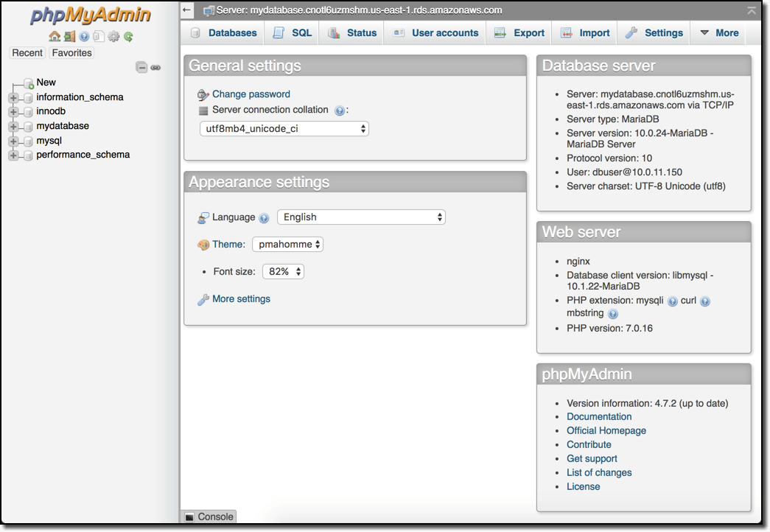Screen dimensions: 770x532
Task: Click help icon next to mysqli extension
Action: [x=673, y=301]
